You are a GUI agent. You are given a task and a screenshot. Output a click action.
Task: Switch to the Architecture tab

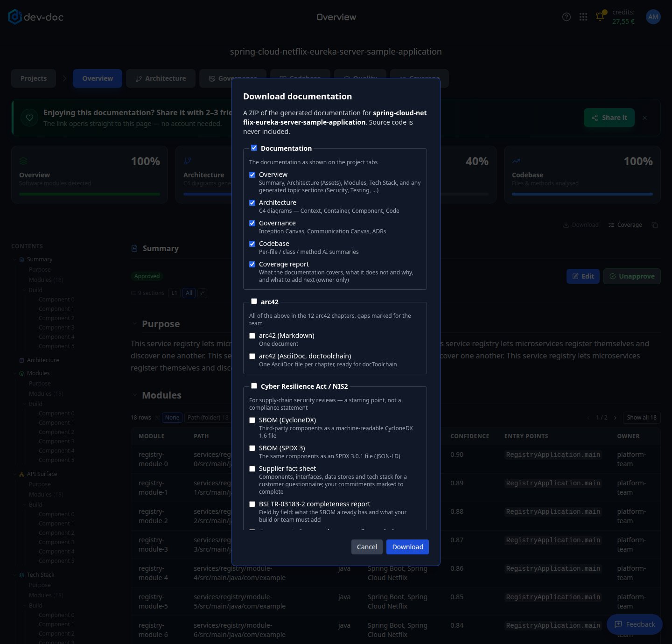pyautogui.click(x=161, y=78)
